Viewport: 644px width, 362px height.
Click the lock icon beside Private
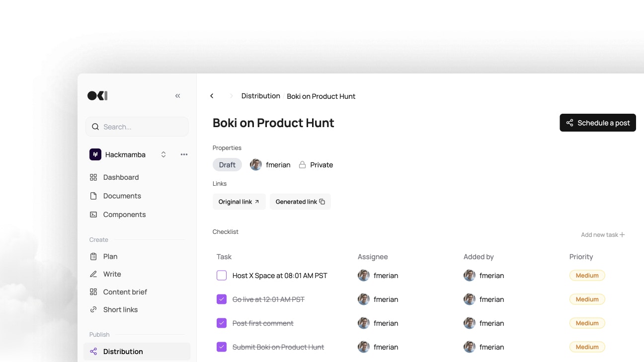point(302,165)
